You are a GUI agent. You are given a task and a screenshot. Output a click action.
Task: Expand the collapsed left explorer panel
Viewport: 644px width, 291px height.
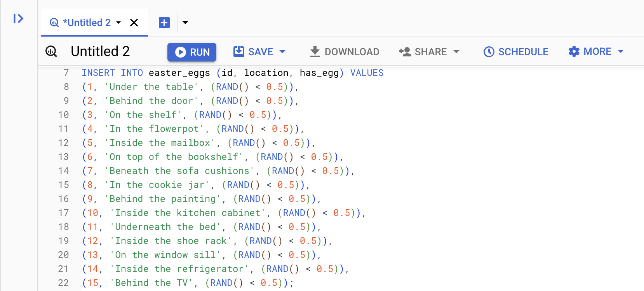point(18,18)
